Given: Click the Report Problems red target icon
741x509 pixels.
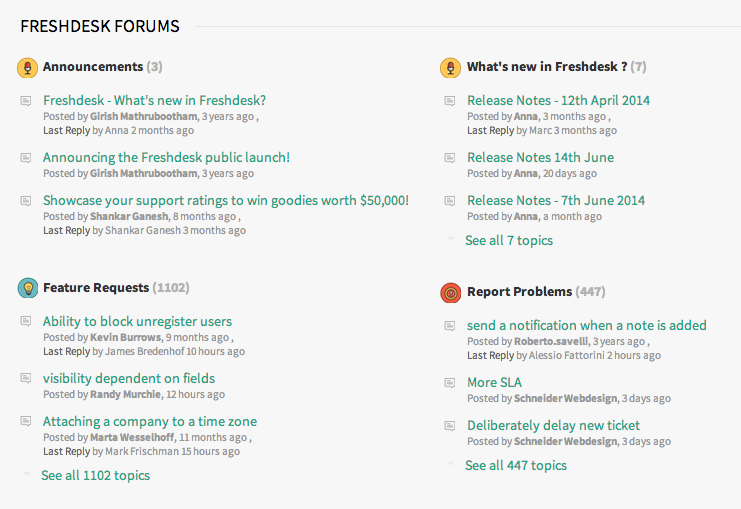Looking at the screenshot, I should 450,292.
